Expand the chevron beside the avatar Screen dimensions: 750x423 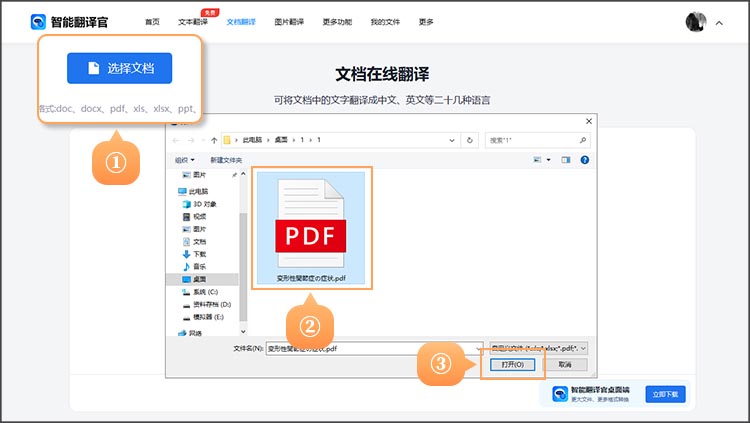tap(719, 22)
